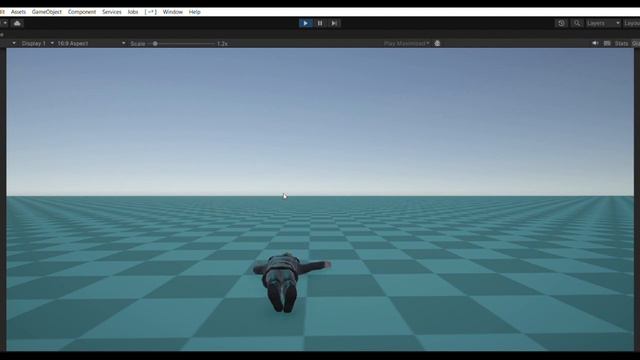Step forward one frame

point(334,23)
